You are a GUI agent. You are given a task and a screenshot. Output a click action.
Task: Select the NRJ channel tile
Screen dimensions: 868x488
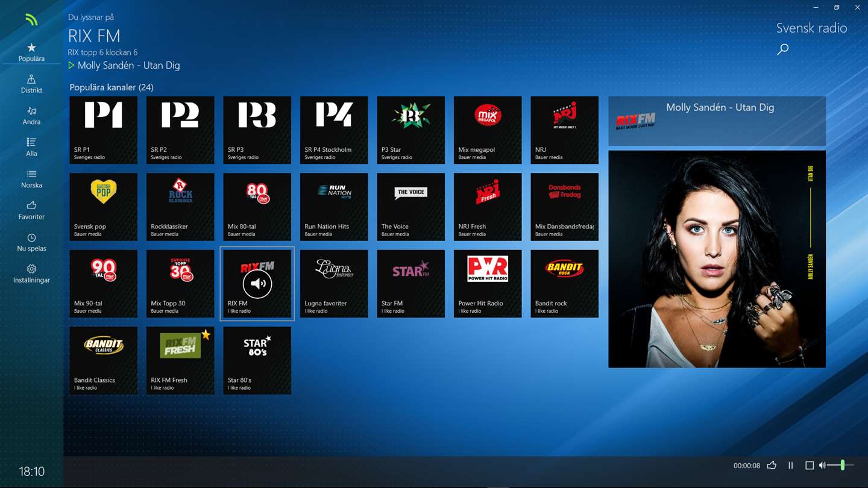(x=564, y=130)
